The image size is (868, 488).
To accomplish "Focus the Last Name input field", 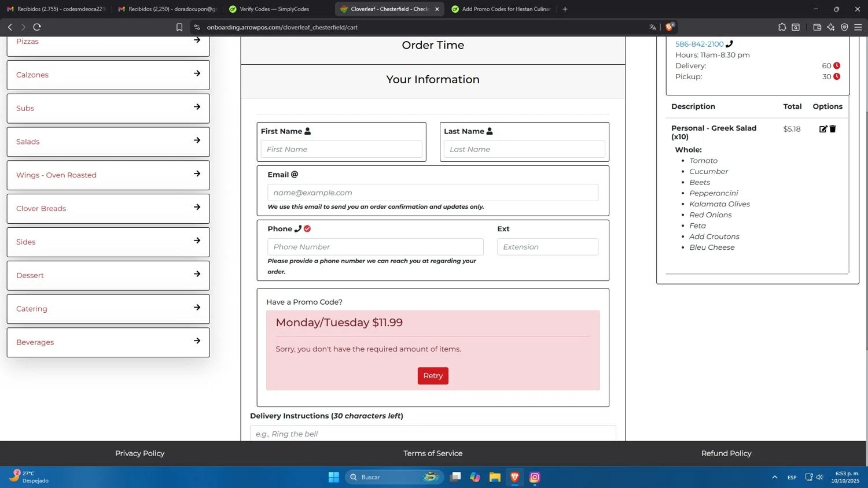I will click(x=524, y=149).
